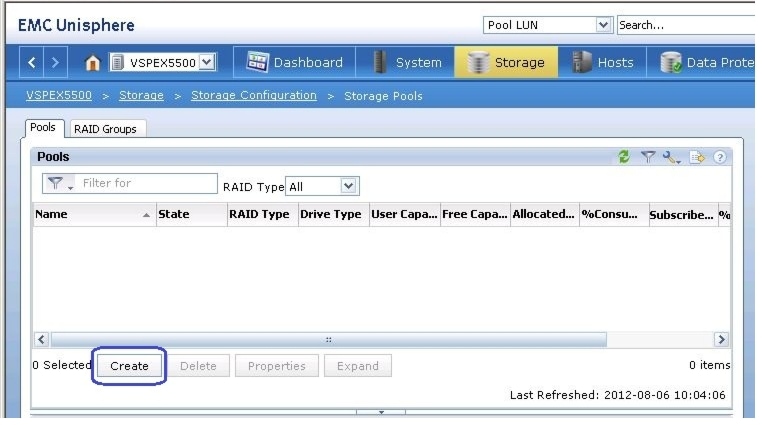Follow the Storage breadcrumb link
The height and width of the screenshot is (425, 762).
click(141, 96)
